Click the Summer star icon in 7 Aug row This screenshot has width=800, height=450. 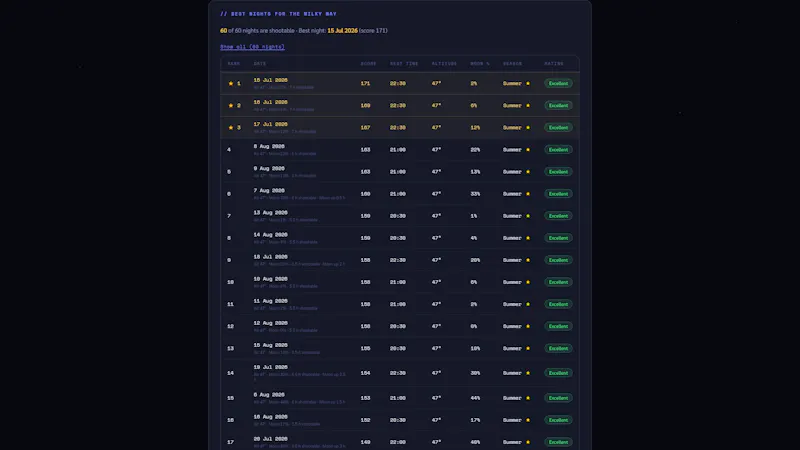pos(528,194)
